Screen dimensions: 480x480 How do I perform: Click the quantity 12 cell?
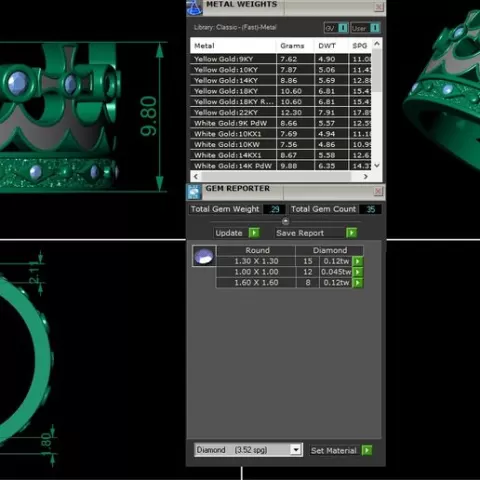308,272
